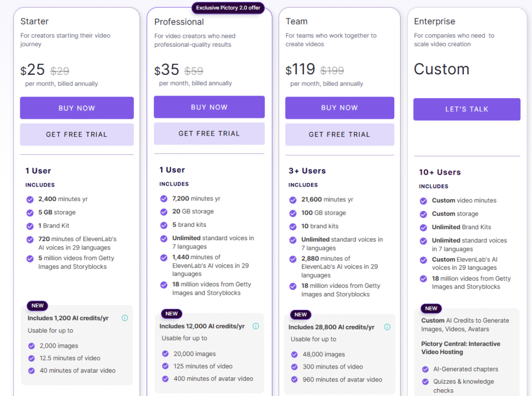The width and height of the screenshot is (532, 396).
Task: Click '125 minutes of video' text
Action: coord(203,366)
